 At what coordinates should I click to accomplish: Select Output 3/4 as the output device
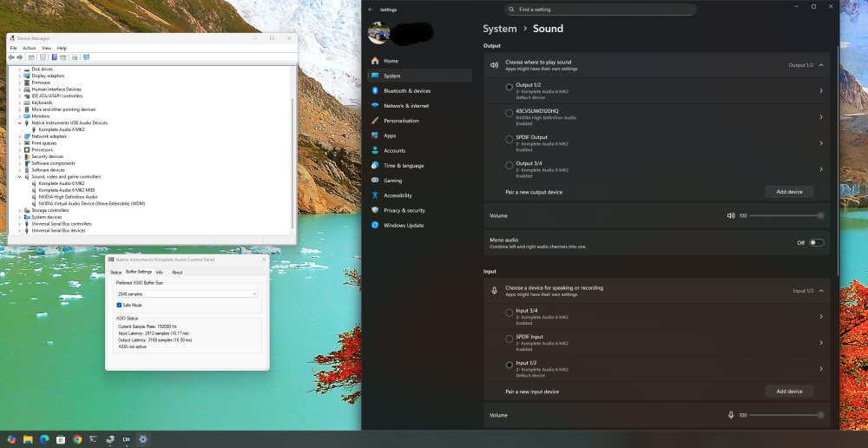(x=510, y=166)
